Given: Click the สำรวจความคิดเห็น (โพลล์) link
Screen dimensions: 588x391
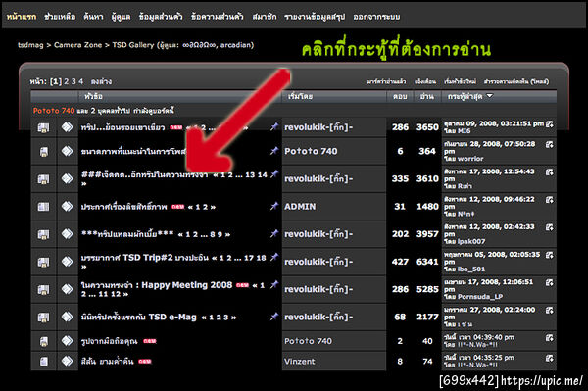Looking at the screenshot, I should (x=516, y=81).
